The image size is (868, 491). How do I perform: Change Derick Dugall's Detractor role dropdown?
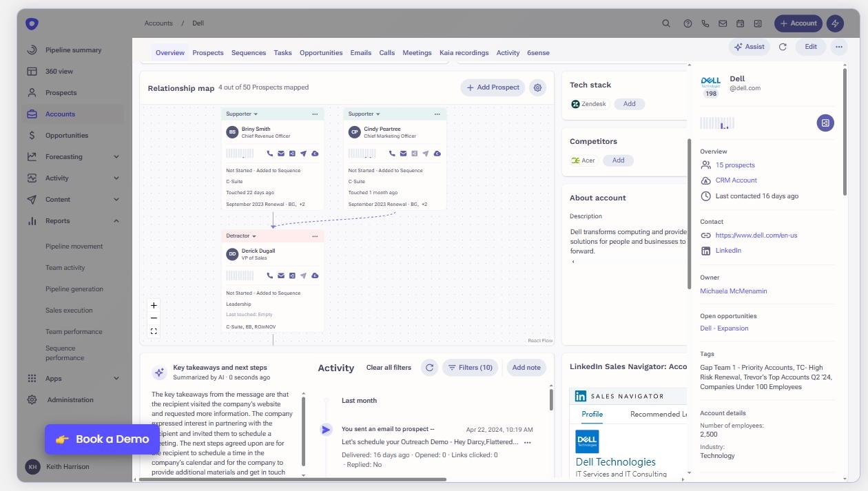tap(241, 236)
